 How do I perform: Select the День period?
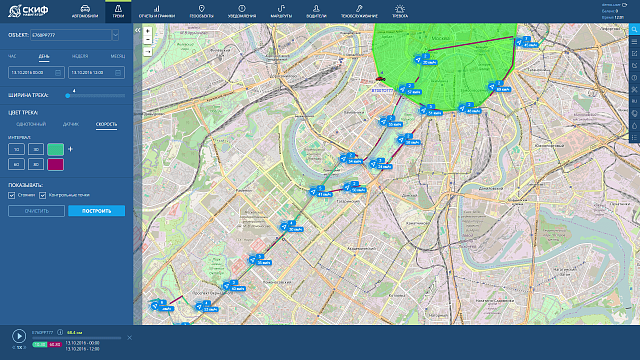point(44,56)
